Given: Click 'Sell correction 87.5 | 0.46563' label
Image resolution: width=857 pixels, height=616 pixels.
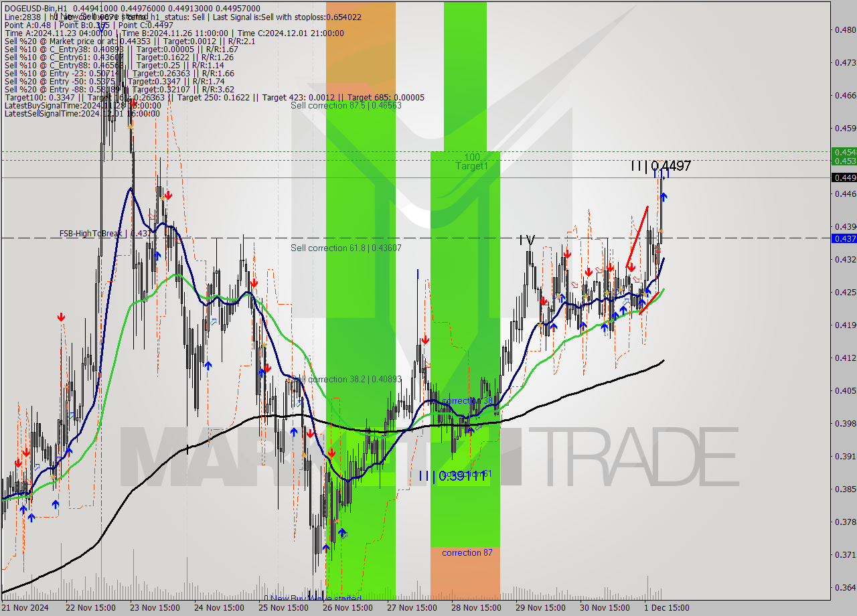Looking at the screenshot, I should click(x=346, y=106).
